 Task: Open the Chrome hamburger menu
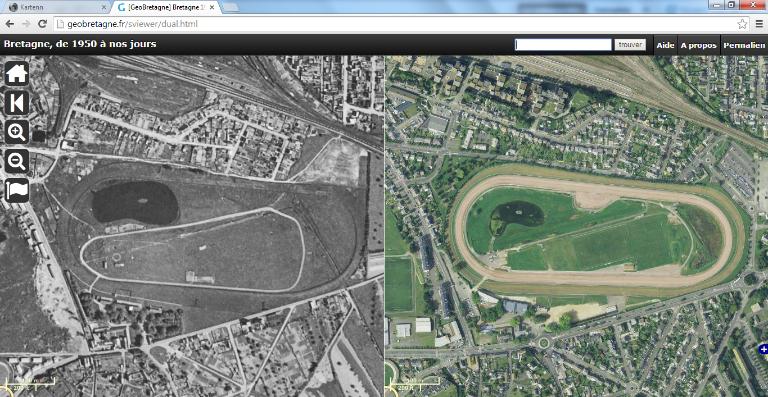[x=759, y=23]
